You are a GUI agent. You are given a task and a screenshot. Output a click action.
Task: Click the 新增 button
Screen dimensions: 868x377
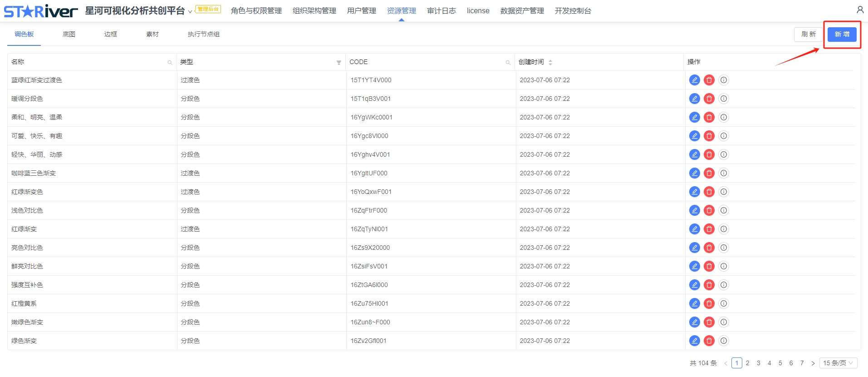(x=842, y=35)
